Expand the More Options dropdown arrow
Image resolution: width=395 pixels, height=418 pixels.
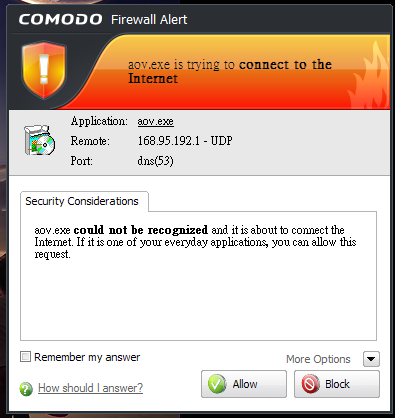(371, 359)
